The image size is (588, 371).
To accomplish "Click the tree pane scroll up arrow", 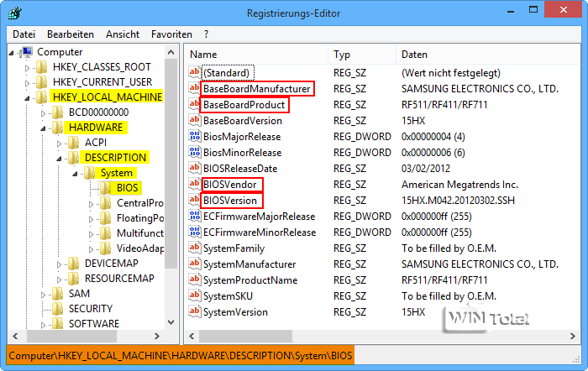I will point(171,52).
